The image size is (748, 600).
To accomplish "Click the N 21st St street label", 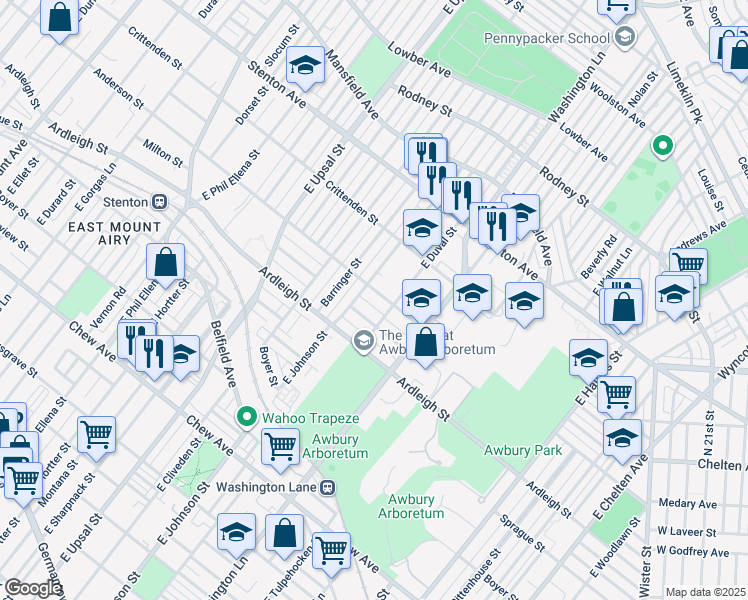I will pyautogui.click(x=709, y=433).
